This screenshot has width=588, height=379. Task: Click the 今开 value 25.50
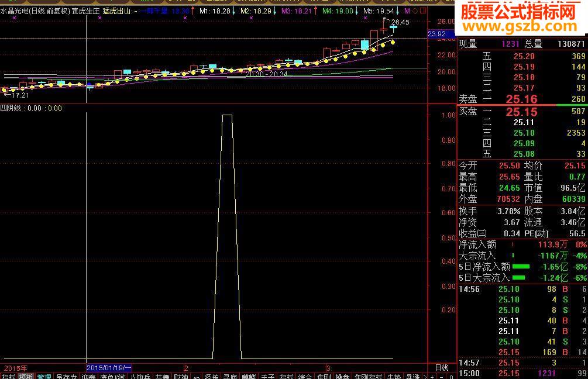(509, 166)
